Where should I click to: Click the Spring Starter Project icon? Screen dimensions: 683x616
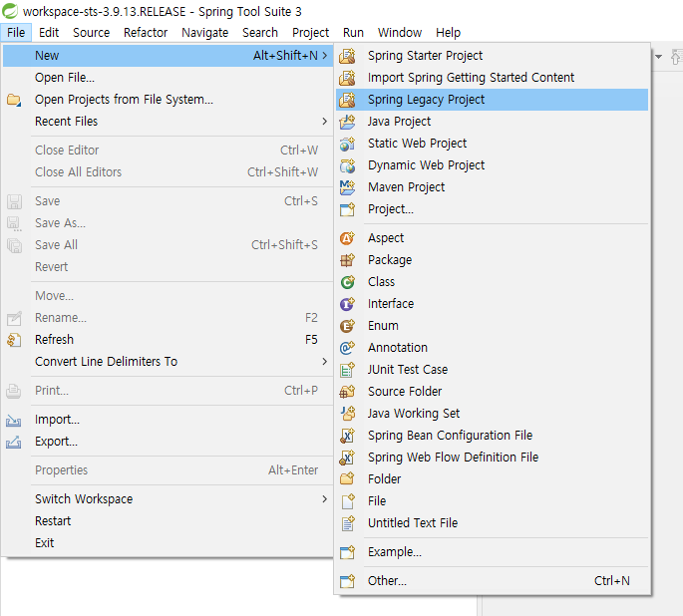click(347, 56)
